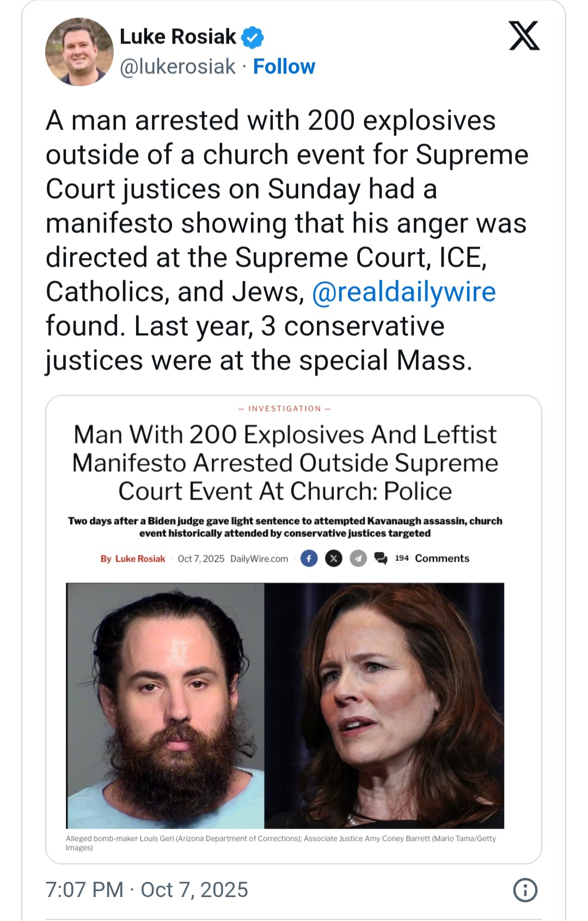Screen dimensions: 588x921
Task: Open the 'Man With 200 Explosives' headline
Action: pos(285,463)
